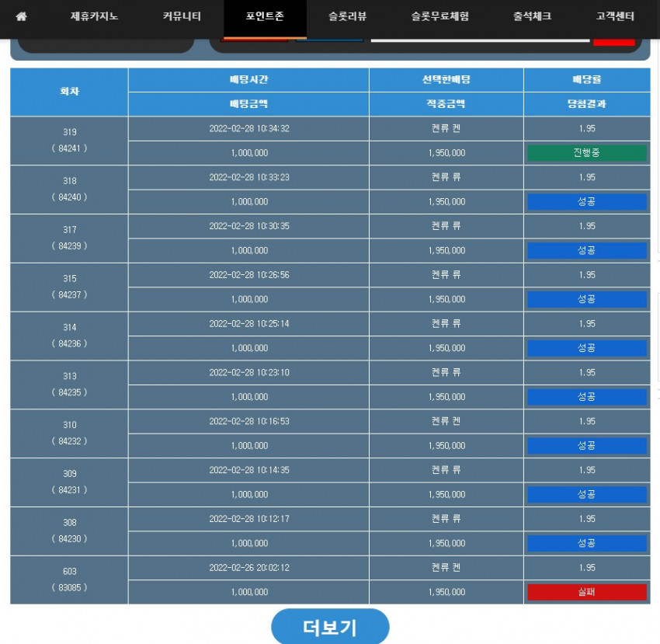Select the 회차 column header
Screen dimensions: 660x644
coord(69,92)
